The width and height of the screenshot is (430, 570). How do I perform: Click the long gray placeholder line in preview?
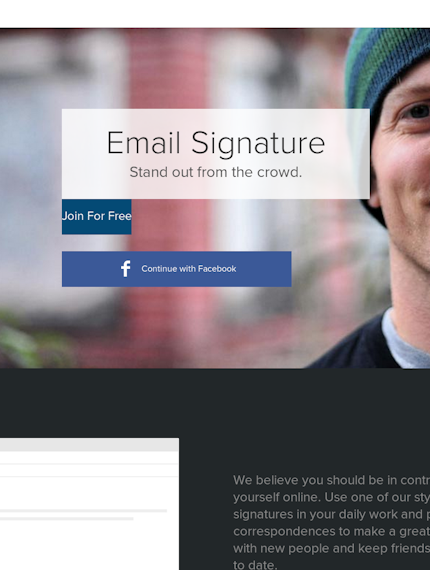pos(83,511)
